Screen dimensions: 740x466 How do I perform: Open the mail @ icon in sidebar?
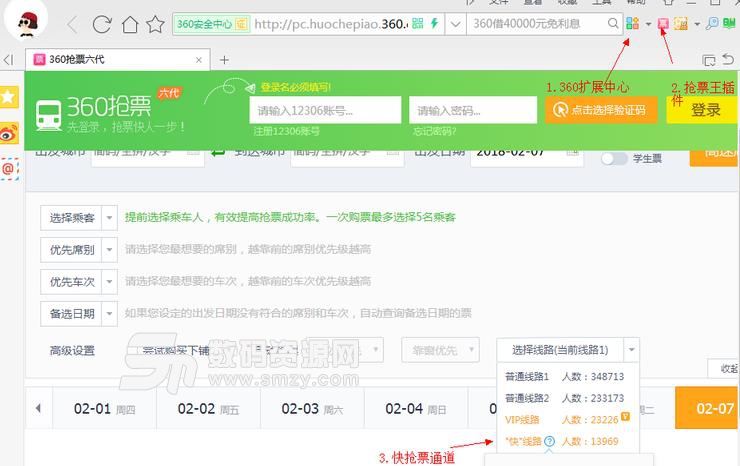[x=9, y=169]
